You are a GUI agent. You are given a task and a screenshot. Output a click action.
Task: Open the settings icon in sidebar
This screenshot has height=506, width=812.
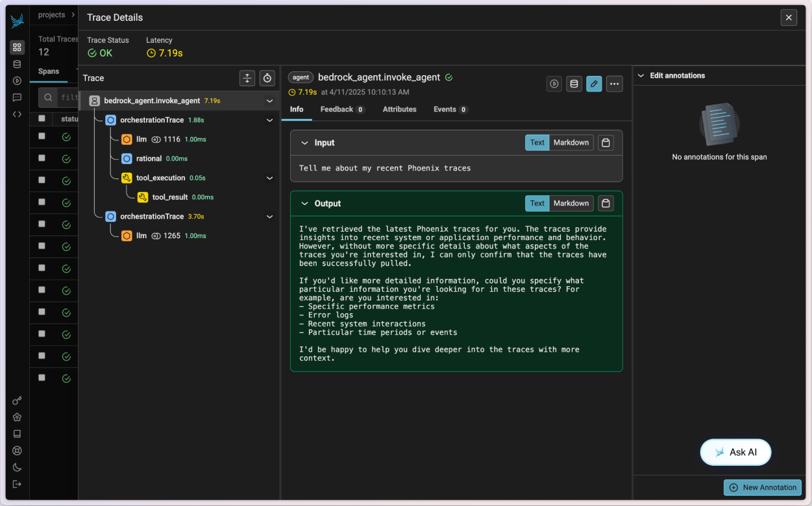(x=17, y=417)
